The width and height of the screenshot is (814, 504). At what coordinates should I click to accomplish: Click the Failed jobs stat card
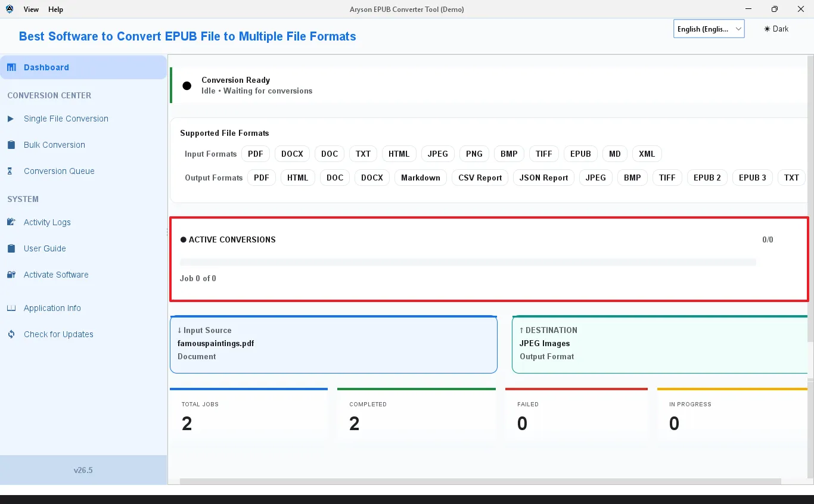tap(576, 416)
